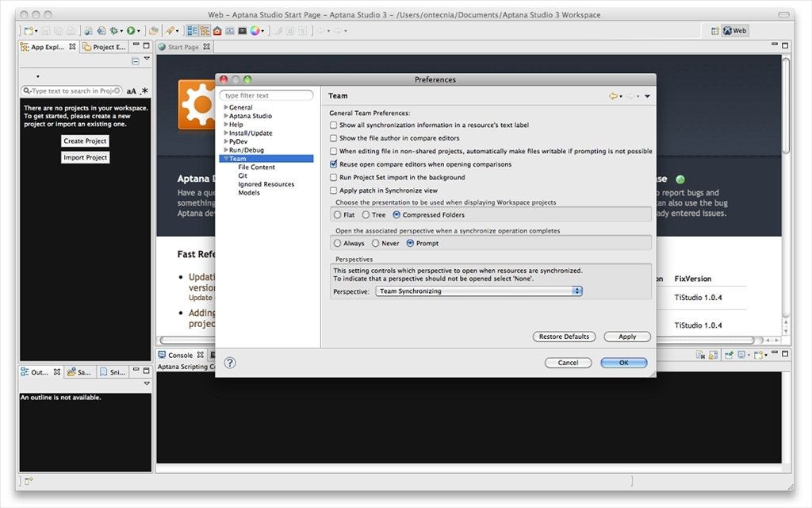Open the terminal icon in toolbar
Viewport: 812px width, 508px height.
[243, 31]
